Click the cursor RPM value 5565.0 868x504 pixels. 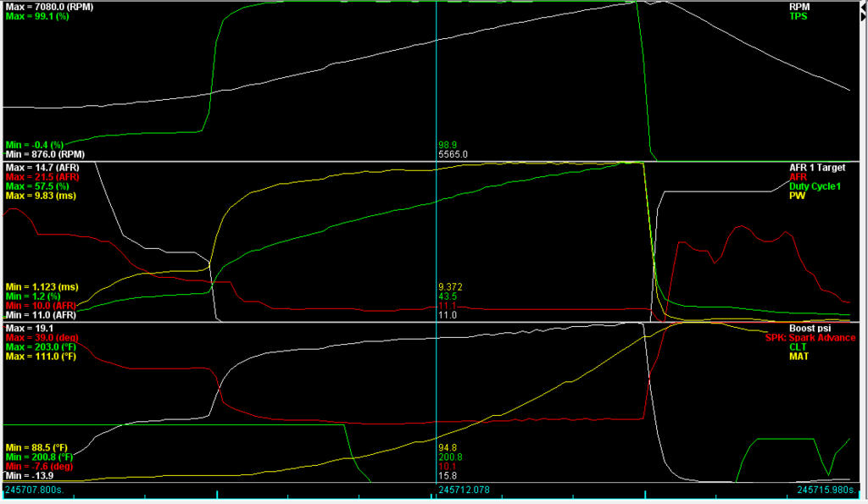pyautogui.click(x=453, y=154)
